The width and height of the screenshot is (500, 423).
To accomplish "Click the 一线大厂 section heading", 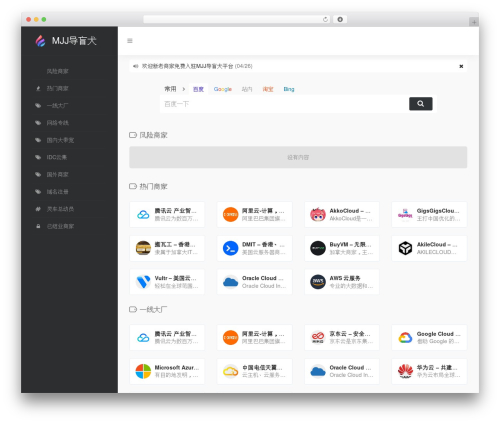I will pyautogui.click(x=153, y=309).
